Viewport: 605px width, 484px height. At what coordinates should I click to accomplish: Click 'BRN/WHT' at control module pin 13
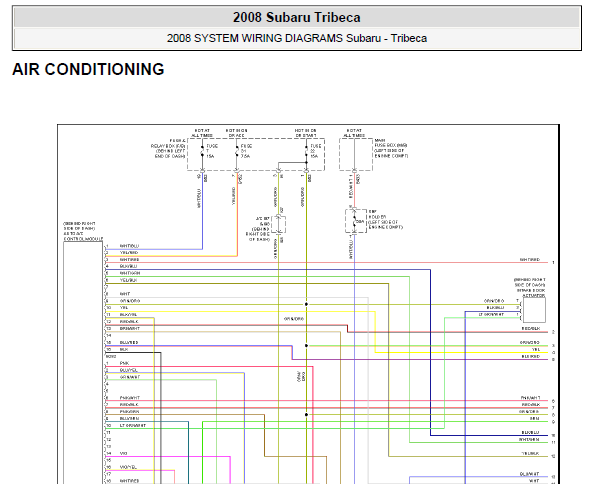tap(130, 329)
